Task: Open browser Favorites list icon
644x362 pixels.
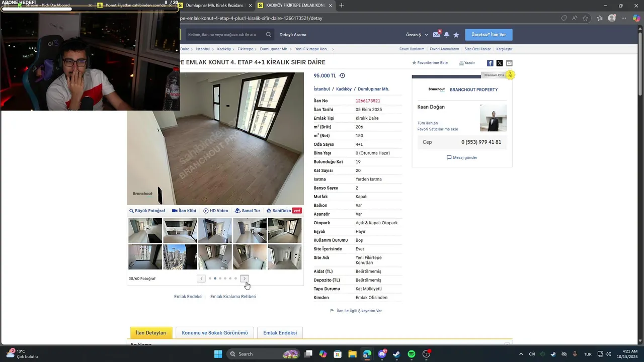Action: [600, 18]
